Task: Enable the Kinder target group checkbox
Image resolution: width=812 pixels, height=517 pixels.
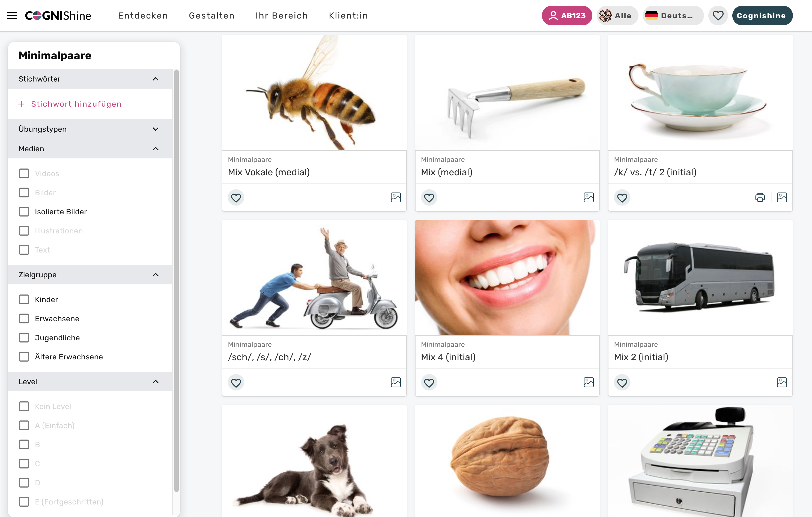Action: pos(24,299)
